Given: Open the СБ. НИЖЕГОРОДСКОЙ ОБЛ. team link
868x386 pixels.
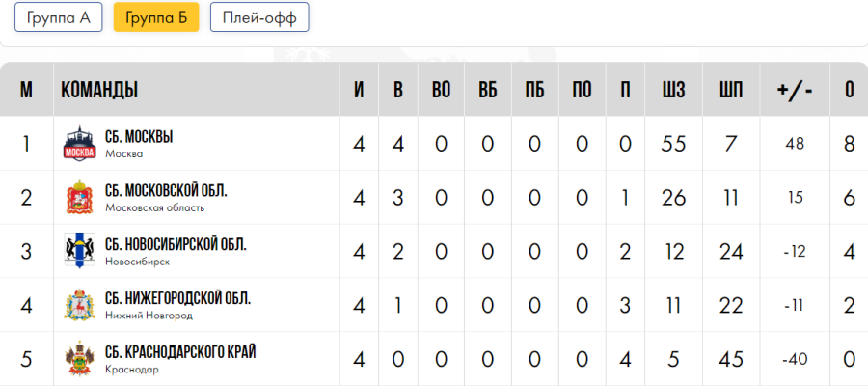Looking at the screenshot, I should coord(177,298).
